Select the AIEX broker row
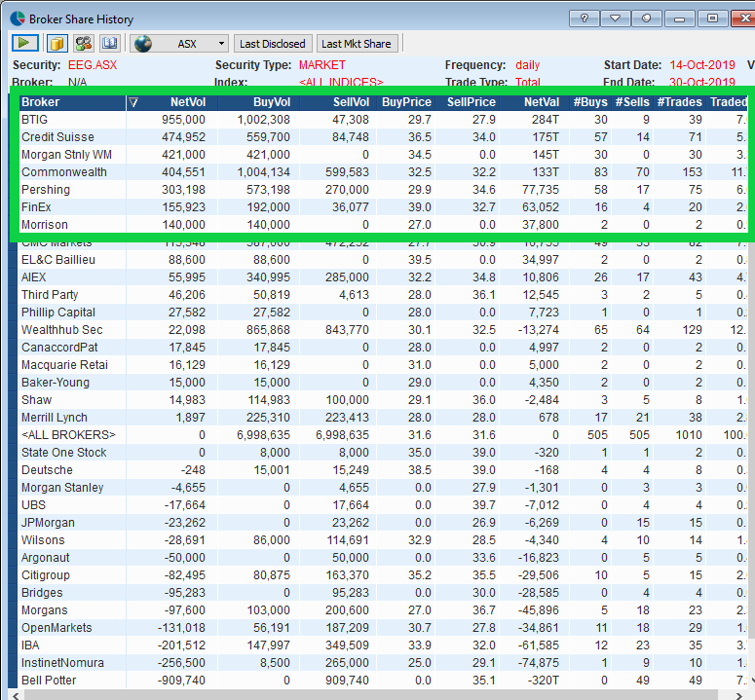The image size is (755, 700). tap(383, 277)
